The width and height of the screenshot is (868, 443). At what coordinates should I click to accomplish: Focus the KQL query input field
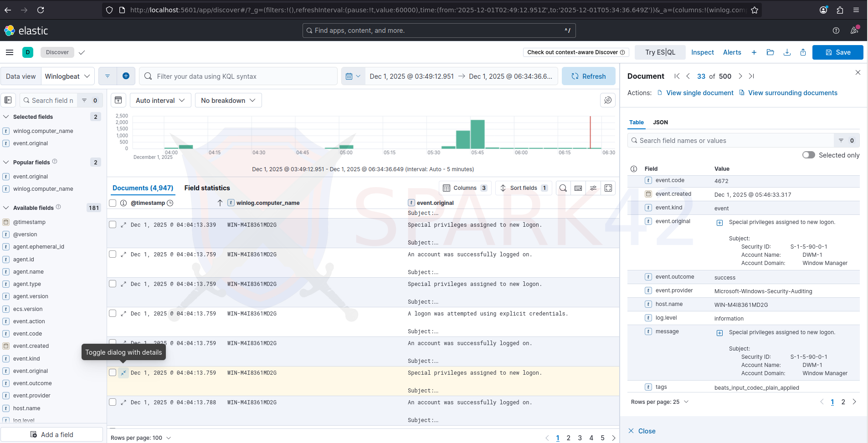pyautogui.click(x=244, y=76)
